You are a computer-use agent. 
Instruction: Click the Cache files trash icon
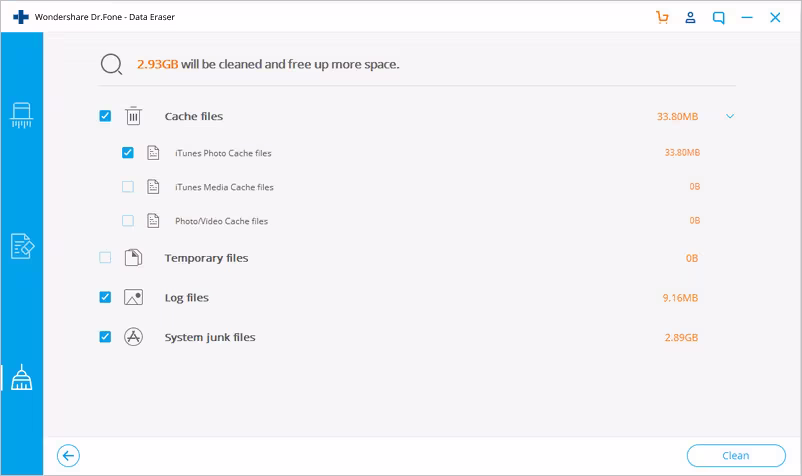[133, 116]
